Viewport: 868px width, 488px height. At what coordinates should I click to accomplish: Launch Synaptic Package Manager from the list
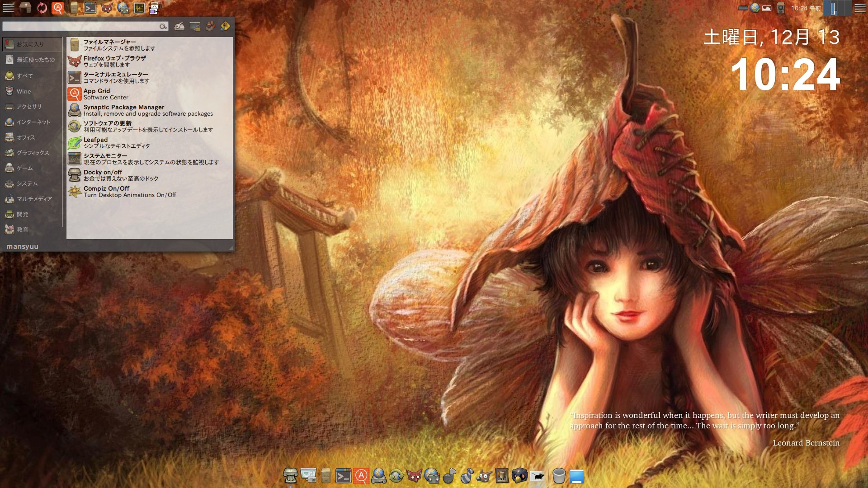[150, 110]
